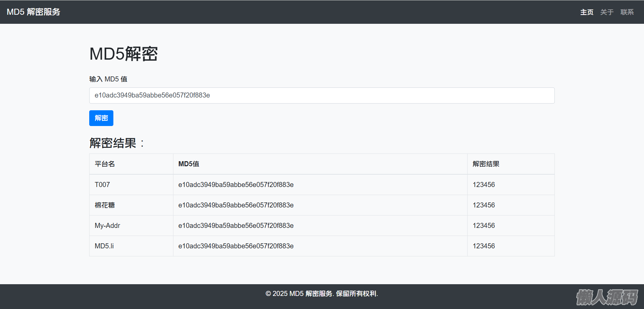Select the 棉花糖 platform cell
The width and height of the screenshot is (644, 309).
(x=105, y=205)
